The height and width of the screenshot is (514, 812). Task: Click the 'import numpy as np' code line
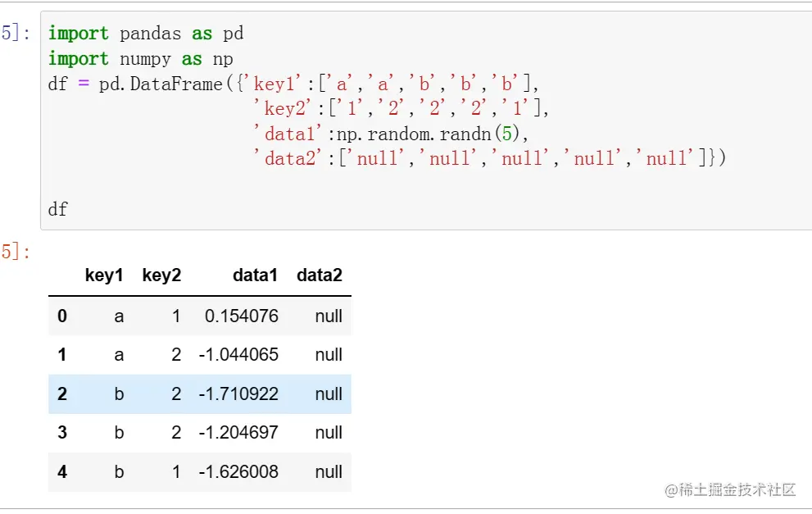tap(140, 59)
